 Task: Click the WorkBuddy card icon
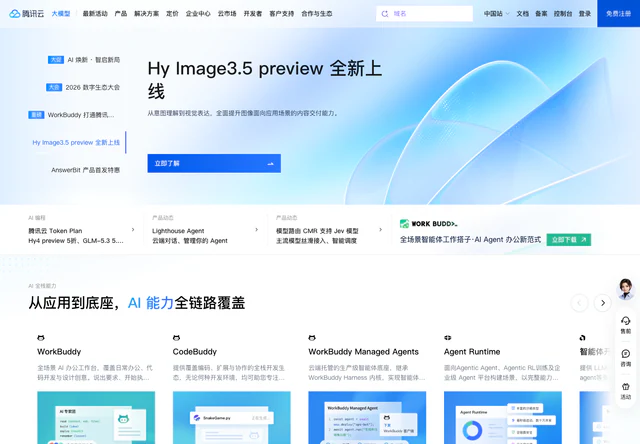pos(41,338)
